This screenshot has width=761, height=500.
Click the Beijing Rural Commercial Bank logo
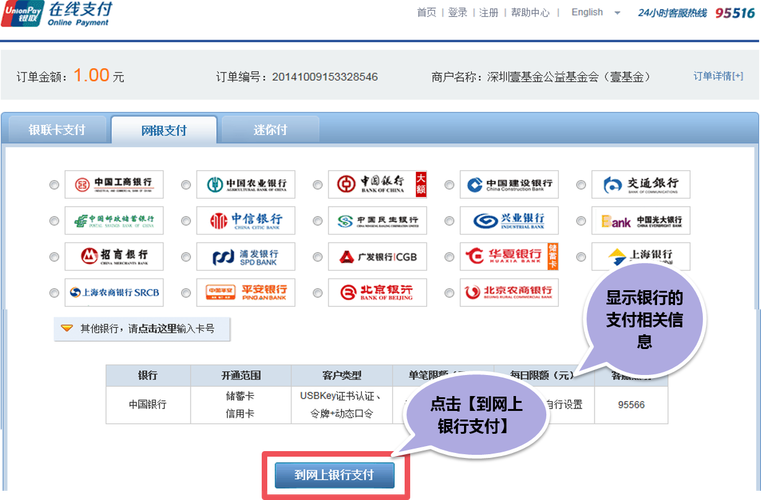509,292
